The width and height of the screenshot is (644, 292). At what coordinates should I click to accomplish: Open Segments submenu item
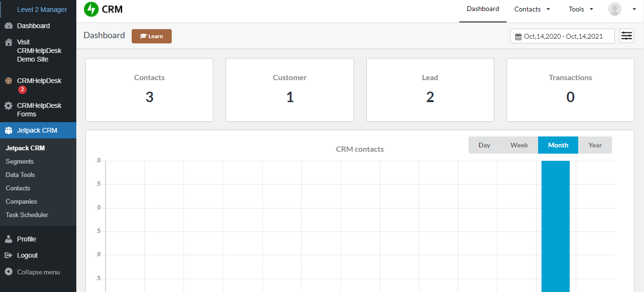pyautogui.click(x=20, y=161)
